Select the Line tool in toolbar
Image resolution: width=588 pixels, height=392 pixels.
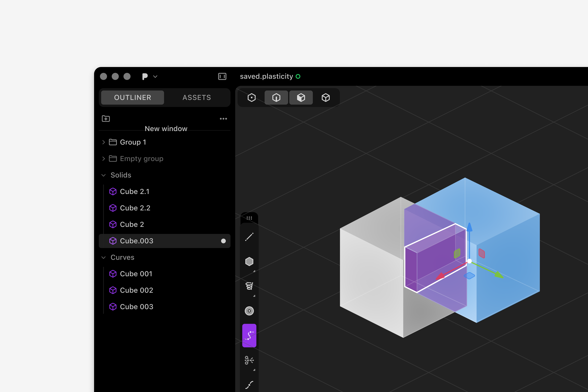[249, 237]
